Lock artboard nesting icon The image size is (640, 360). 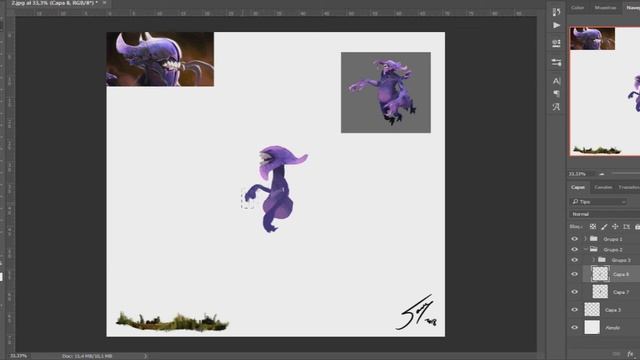pos(627,227)
